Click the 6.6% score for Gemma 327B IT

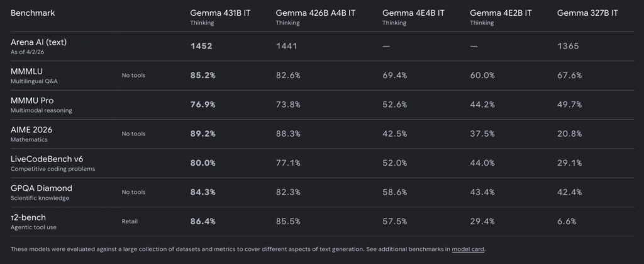click(x=567, y=221)
